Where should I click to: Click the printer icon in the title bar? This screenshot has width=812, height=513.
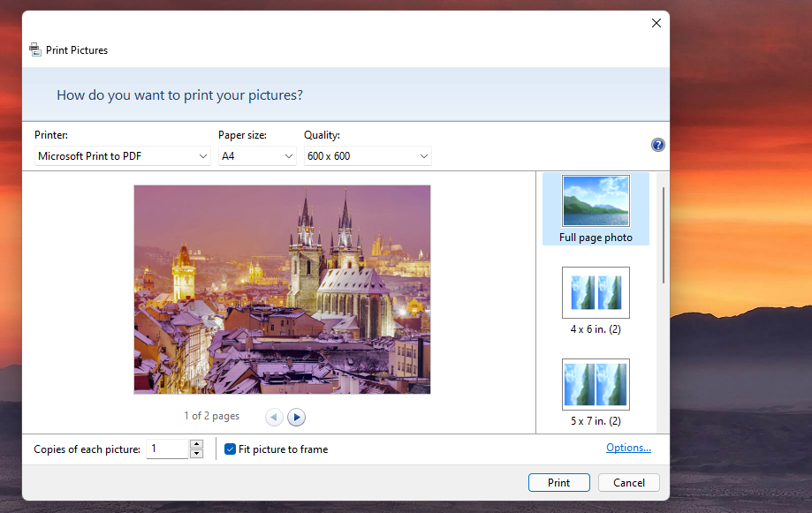34,49
